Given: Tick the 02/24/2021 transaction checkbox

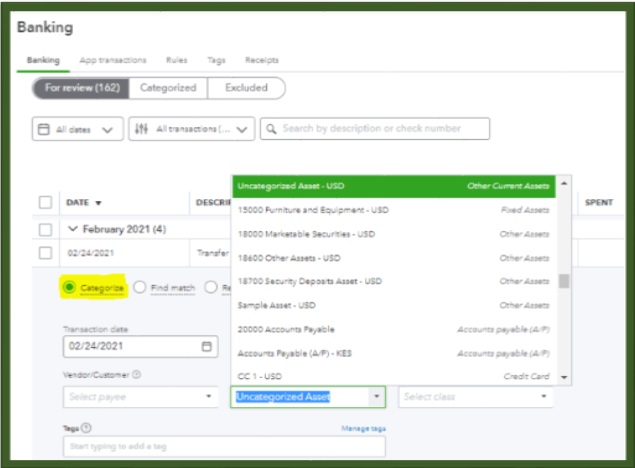Looking at the screenshot, I should coord(45,253).
